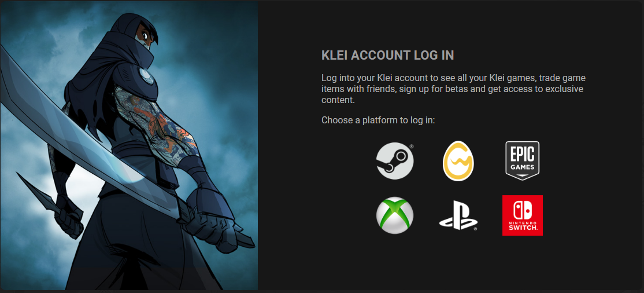Click the Mark of the Ninja artwork
The image size is (644, 293).
pos(129,146)
